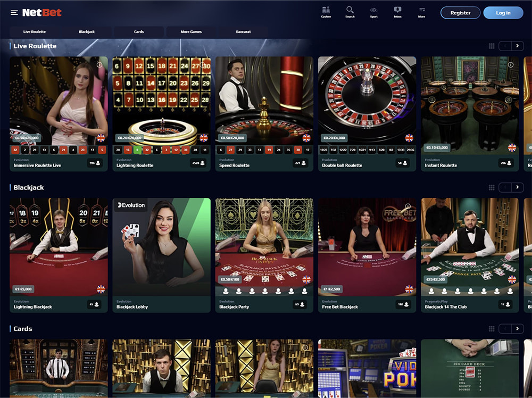Open the hamburger menu next to NetBet logo

pyautogui.click(x=14, y=13)
